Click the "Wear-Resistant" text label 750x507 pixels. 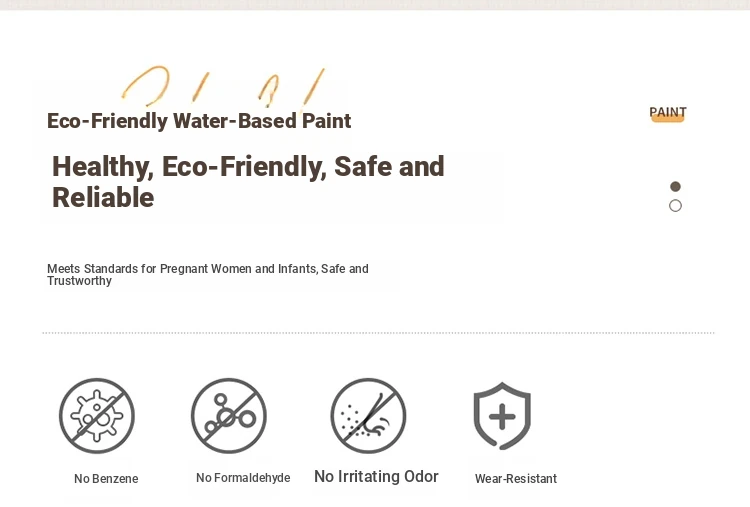(x=516, y=478)
